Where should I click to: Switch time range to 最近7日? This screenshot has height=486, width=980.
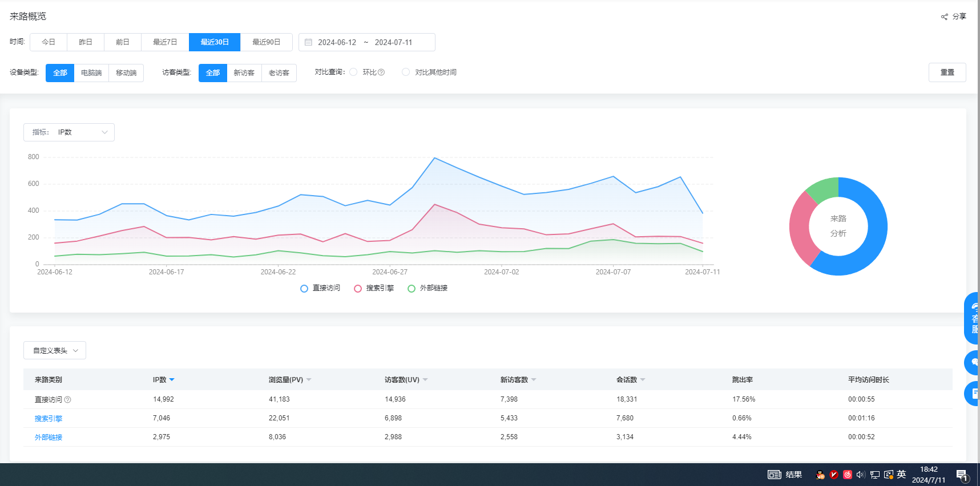click(165, 42)
